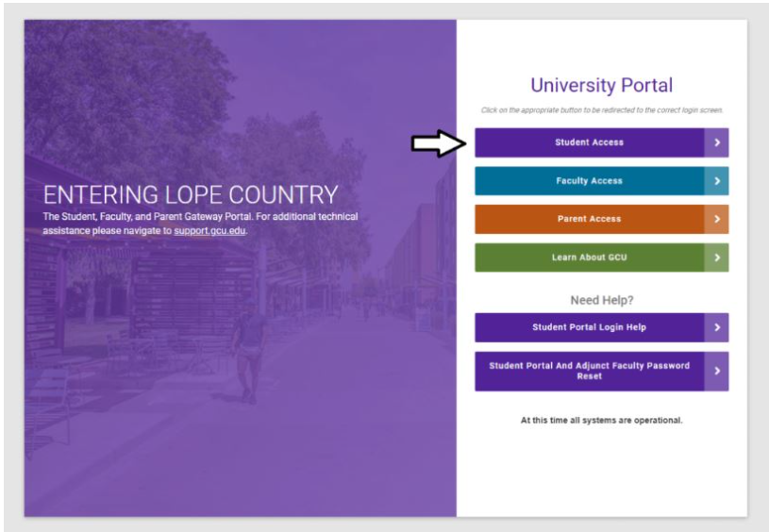
Task: Open Student Portal And Adjunct Faculty Password Reset
Action: coord(601,372)
